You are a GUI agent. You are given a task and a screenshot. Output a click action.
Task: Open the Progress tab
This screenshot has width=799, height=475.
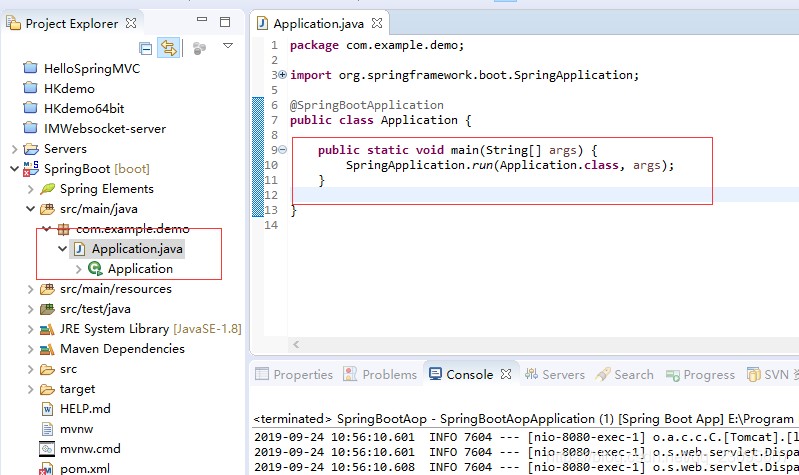pyautogui.click(x=700, y=375)
